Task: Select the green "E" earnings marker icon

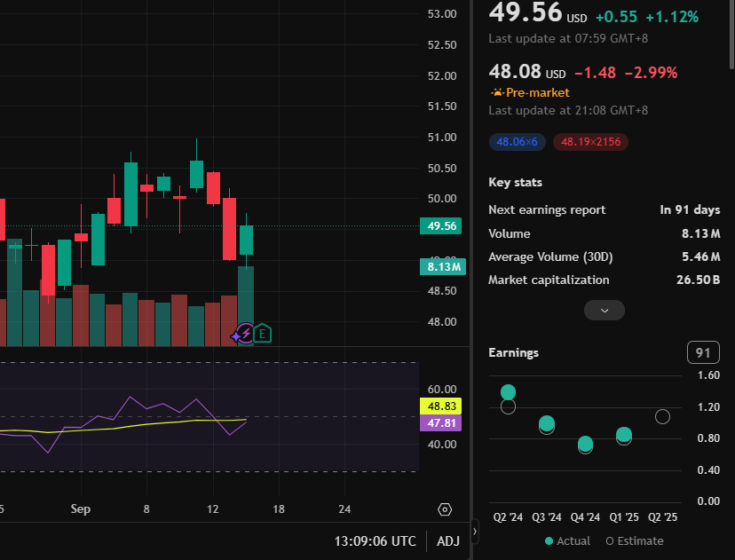Action: coord(262,334)
